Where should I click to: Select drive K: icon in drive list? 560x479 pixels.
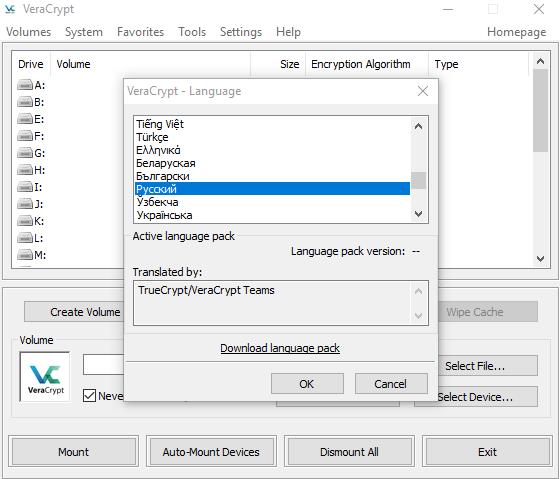[x=25, y=221]
